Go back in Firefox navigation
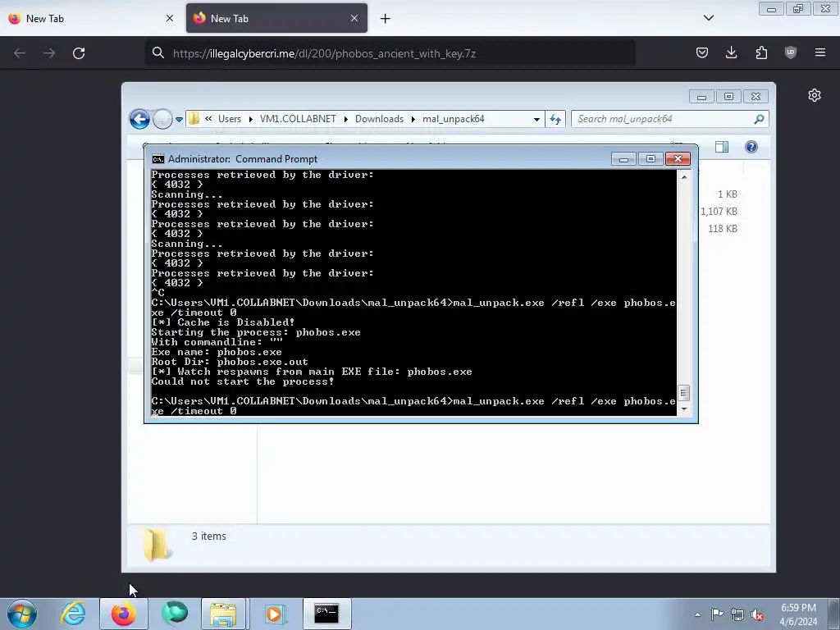The image size is (840, 630). [20, 53]
